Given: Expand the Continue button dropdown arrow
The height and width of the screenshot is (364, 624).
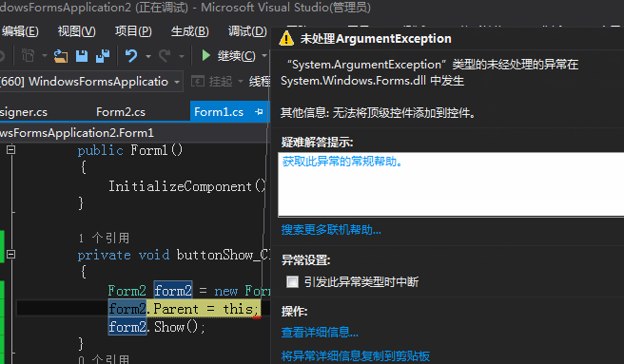Looking at the screenshot, I should pyautogui.click(x=263, y=56).
